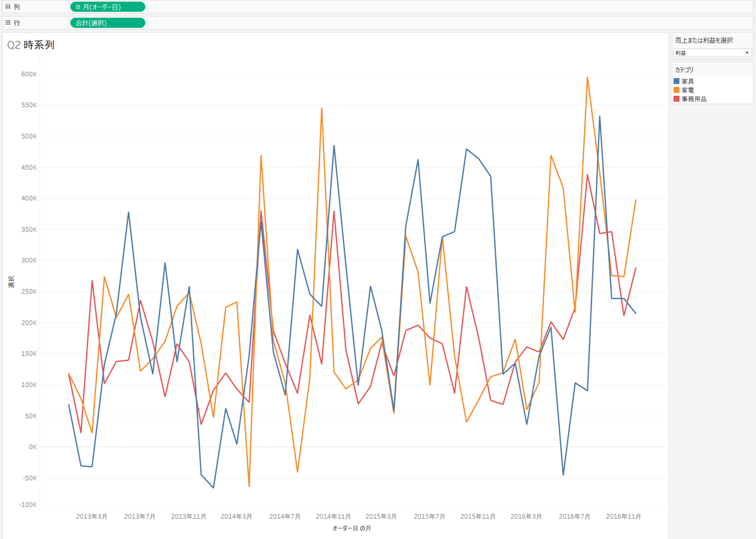The height and width of the screenshot is (539, 756).
Task: Click the 2014年3月 date label
Action: coord(236,516)
